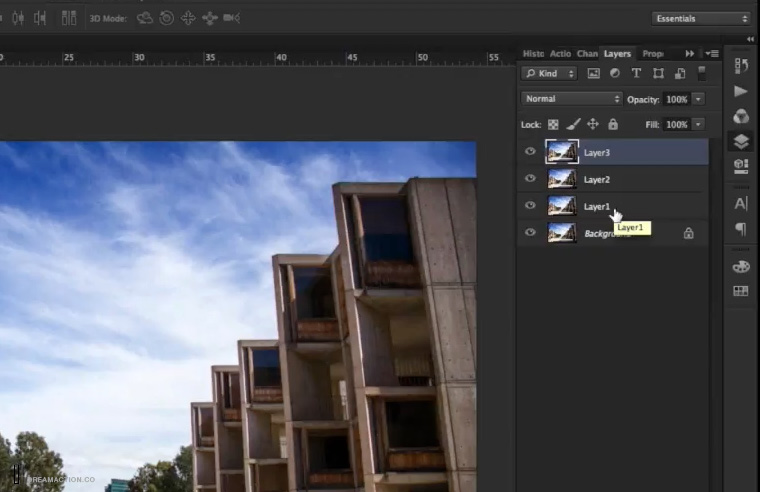Open the Channels panel dock icon

[741, 116]
